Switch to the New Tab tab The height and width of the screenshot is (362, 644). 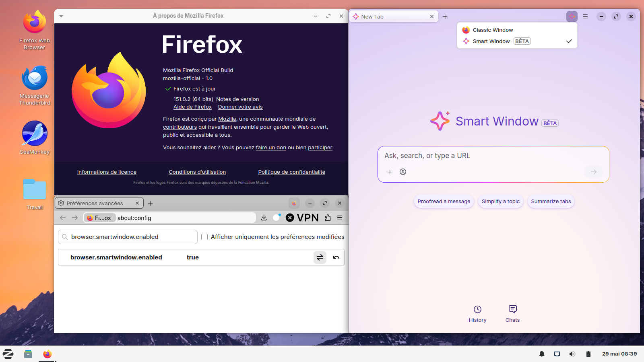tap(394, 16)
